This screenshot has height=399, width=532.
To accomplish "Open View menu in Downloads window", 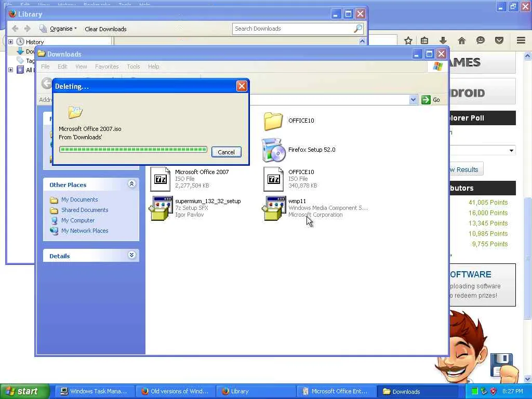I will tap(81, 66).
